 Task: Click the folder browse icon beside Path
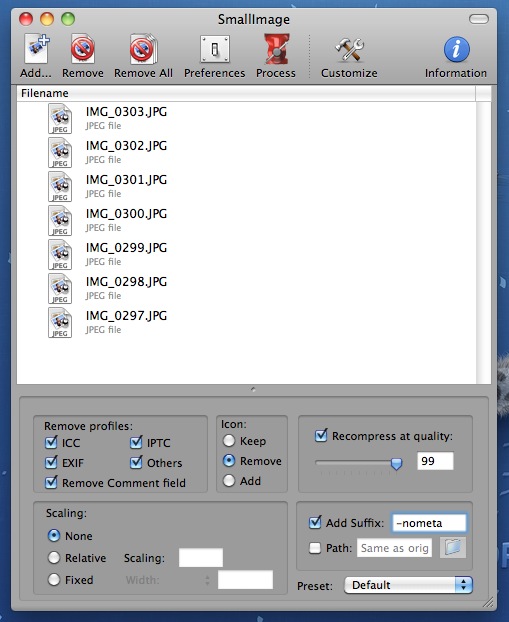tap(453, 548)
